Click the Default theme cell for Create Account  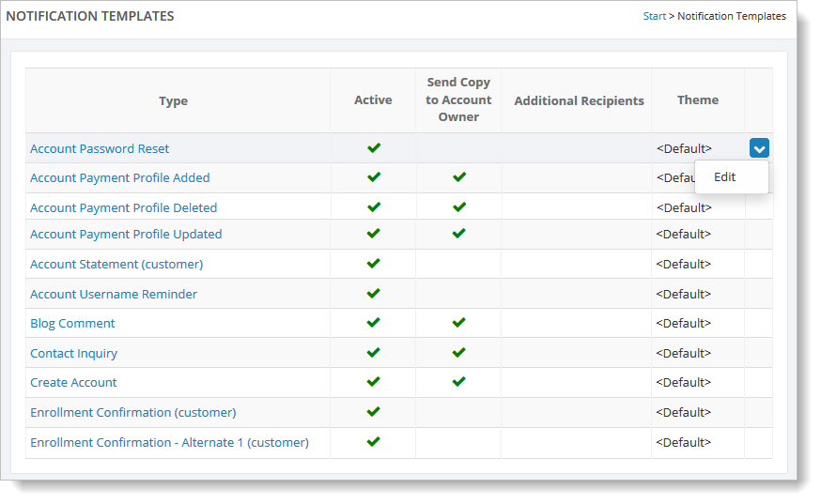pos(683,383)
